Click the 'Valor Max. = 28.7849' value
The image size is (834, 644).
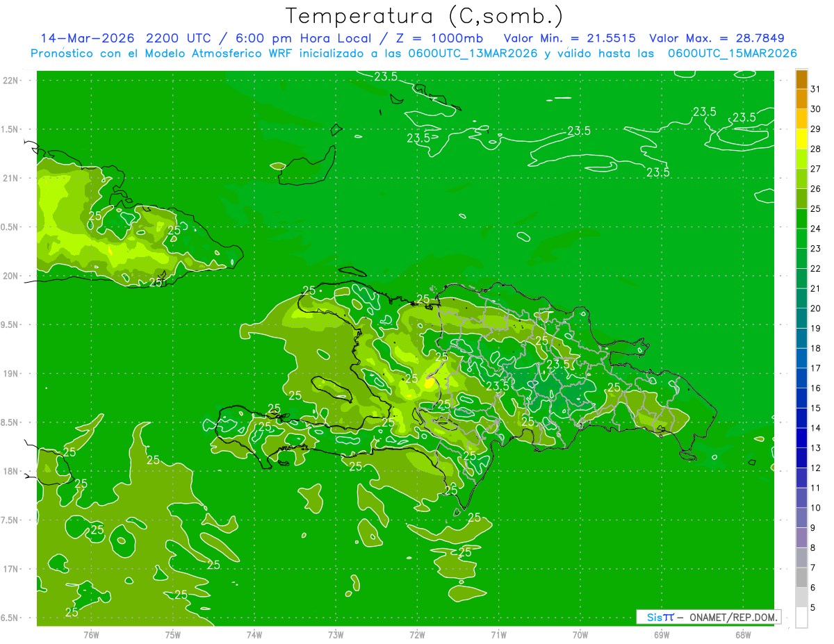(x=717, y=38)
